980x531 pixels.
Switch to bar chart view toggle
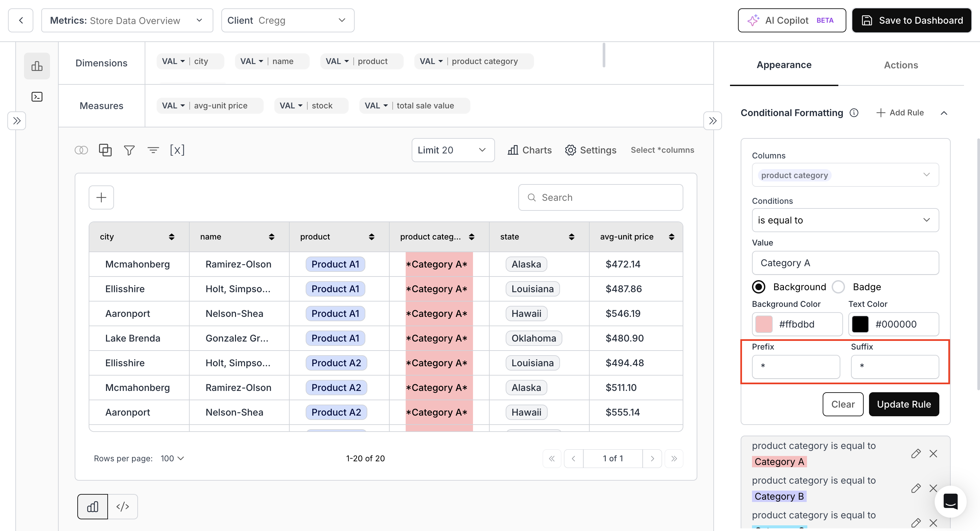[x=92, y=507]
